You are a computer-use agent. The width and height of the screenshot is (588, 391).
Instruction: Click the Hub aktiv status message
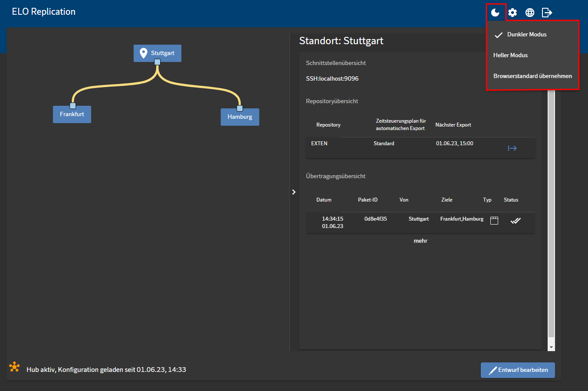tap(106, 370)
